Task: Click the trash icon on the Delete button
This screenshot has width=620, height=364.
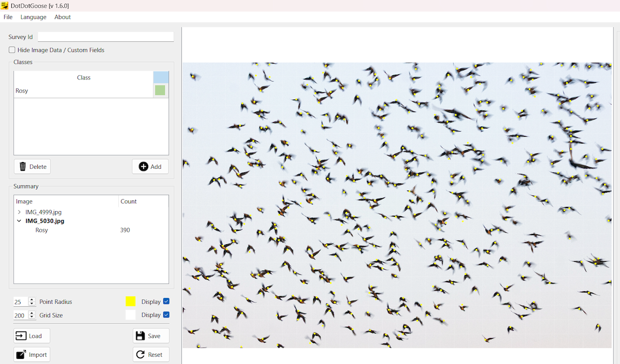Action: click(23, 166)
